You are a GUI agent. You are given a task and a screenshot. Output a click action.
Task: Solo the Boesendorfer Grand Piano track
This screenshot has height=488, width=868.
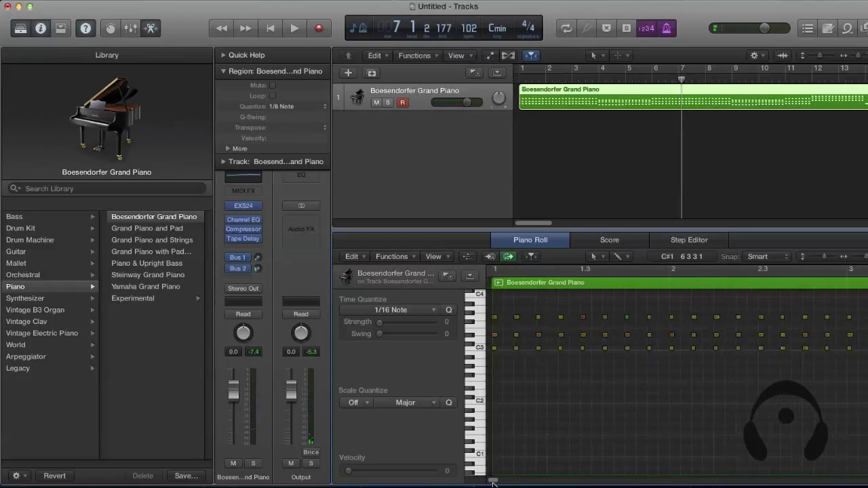point(388,102)
